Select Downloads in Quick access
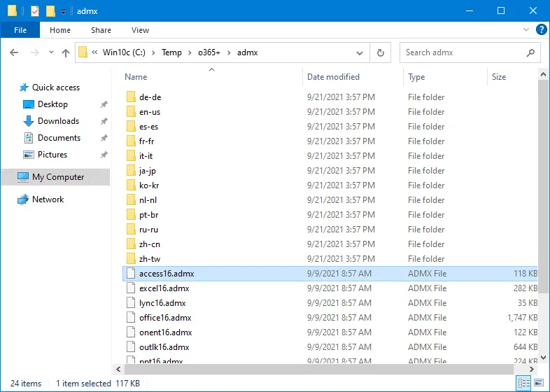This screenshot has height=392, width=550. 58,121
